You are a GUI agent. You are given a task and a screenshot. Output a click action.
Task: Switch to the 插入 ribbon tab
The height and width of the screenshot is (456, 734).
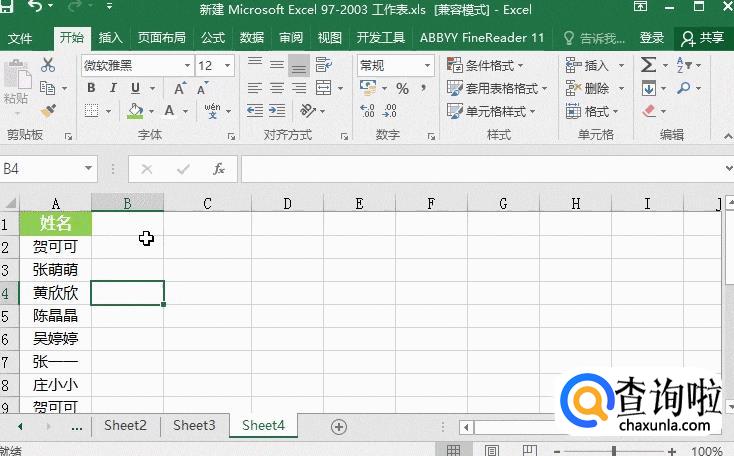[110, 38]
